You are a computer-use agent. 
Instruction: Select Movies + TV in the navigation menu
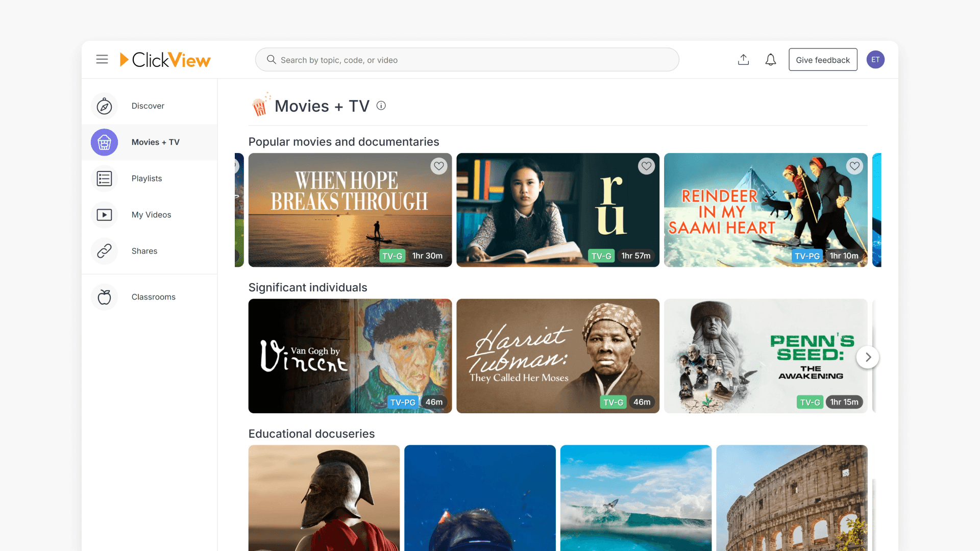coord(155,142)
